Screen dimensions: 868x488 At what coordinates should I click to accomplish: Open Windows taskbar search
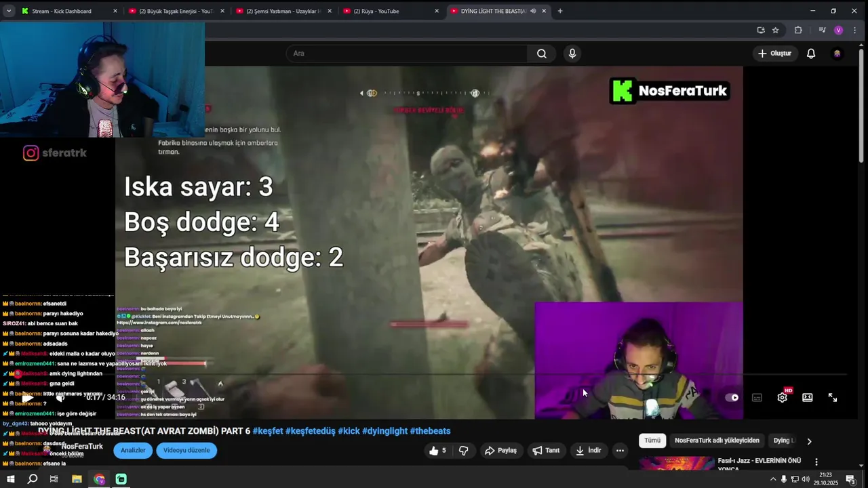coord(32,479)
